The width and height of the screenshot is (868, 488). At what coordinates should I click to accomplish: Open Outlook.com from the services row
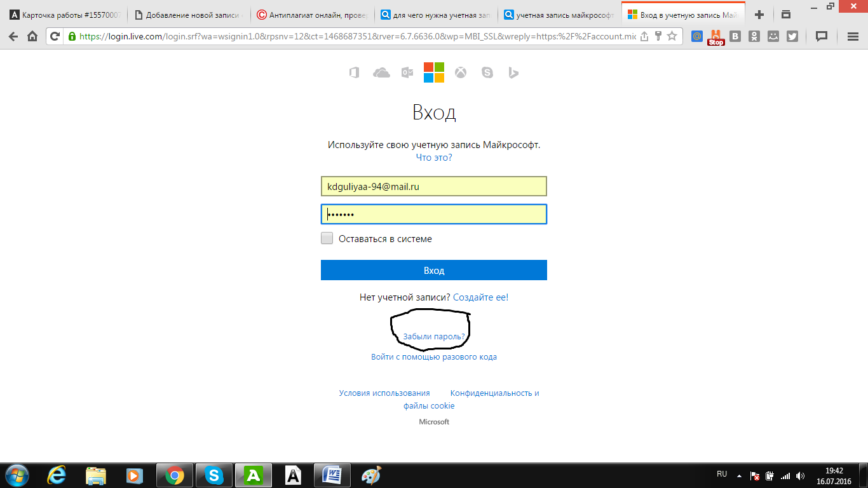[x=407, y=72]
